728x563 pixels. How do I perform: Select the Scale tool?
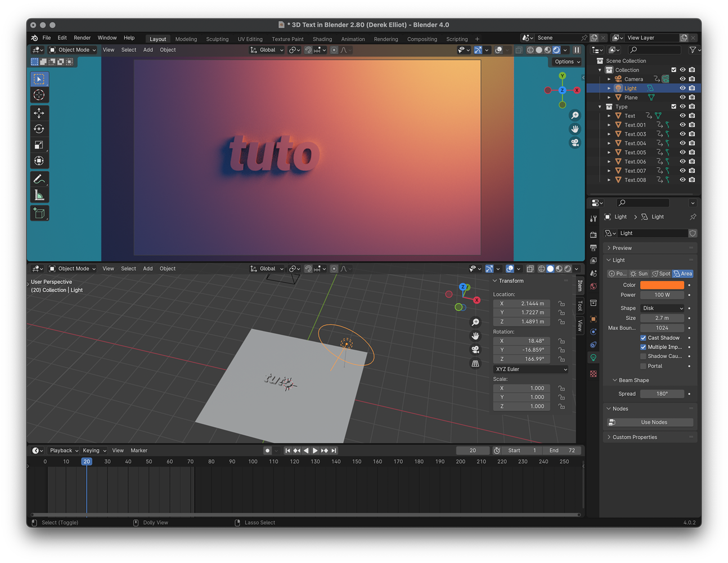click(39, 145)
